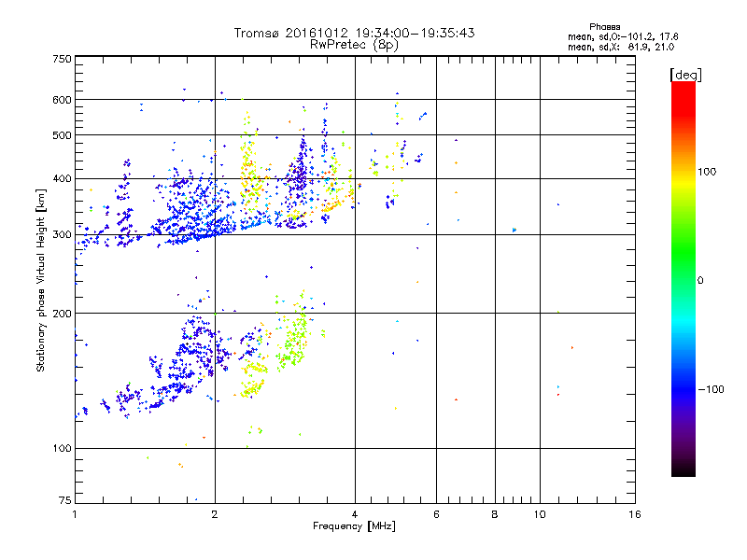Click the '[deg]' colorbar unit label
Screen dimensions: 747x560
685,75
